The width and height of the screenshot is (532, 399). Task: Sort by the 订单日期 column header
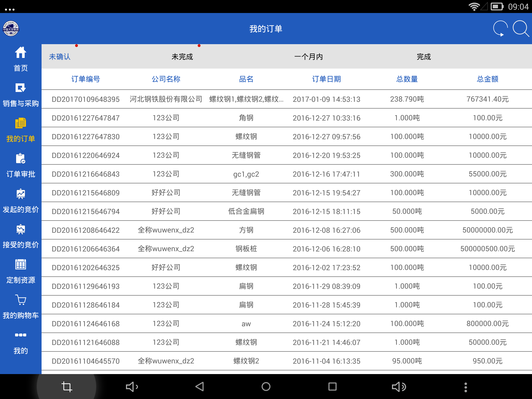(327, 79)
